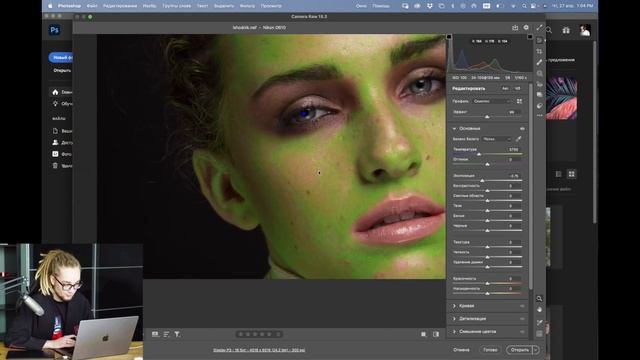Click the Camera Raw edit panel scrollbar
Screen dimensions: 640x360
530,188
